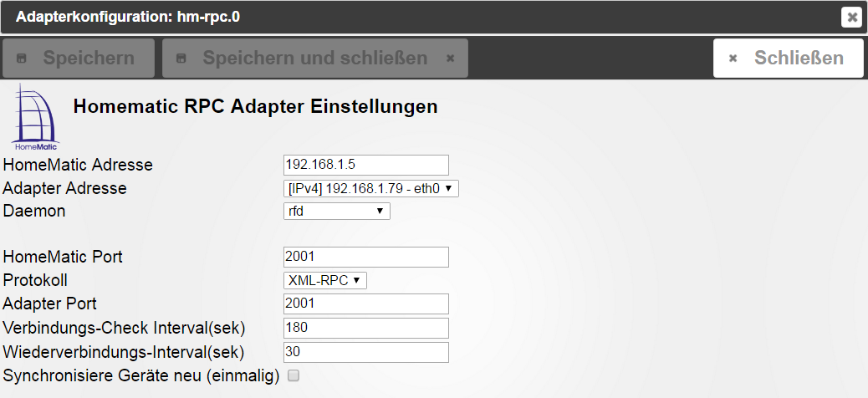The image size is (868, 398).
Task: Open the Adapter Adresse dropdown
Action: (x=371, y=189)
